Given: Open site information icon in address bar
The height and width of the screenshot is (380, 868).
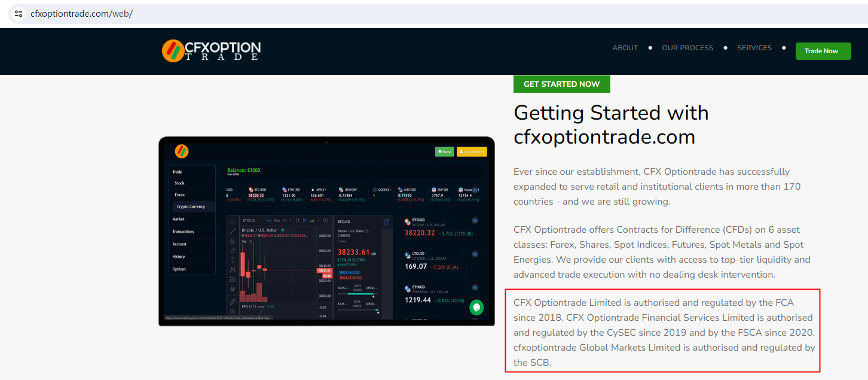Looking at the screenshot, I should click(x=19, y=13).
